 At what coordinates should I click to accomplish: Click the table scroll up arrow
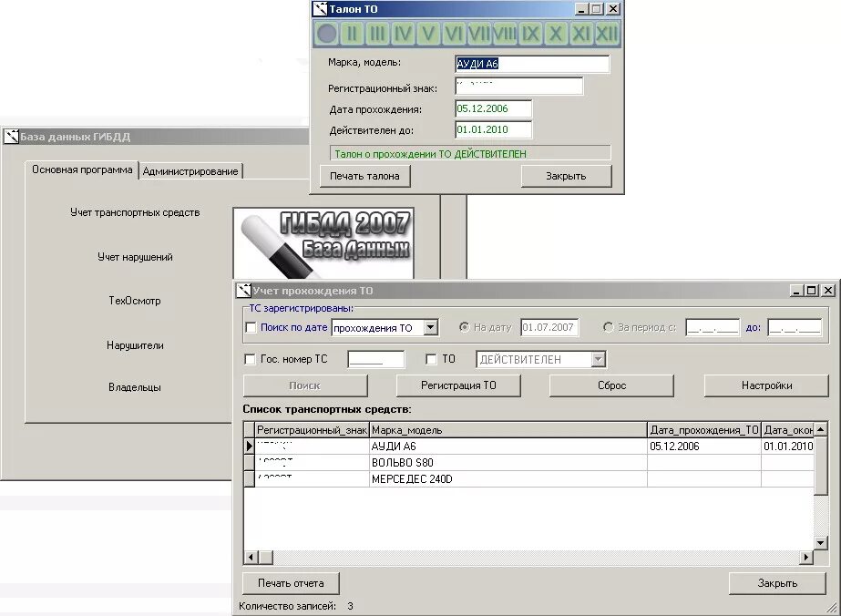pos(821,428)
